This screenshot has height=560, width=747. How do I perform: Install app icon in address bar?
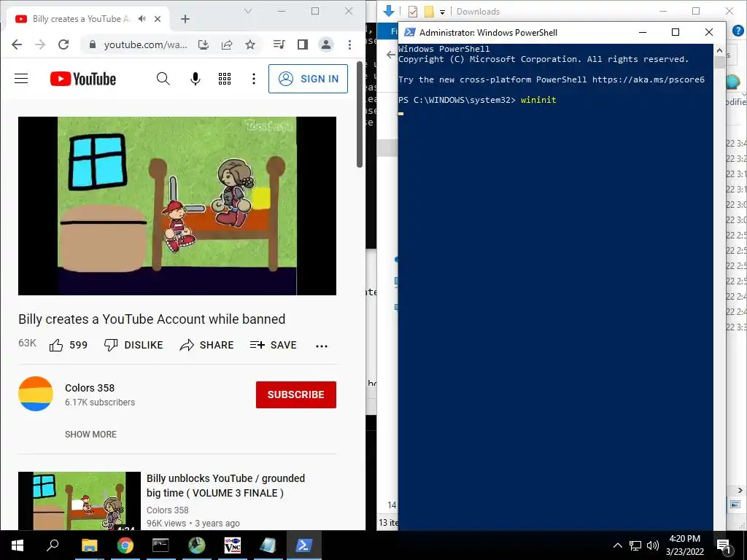pyautogui.click(x=204, y=44)
